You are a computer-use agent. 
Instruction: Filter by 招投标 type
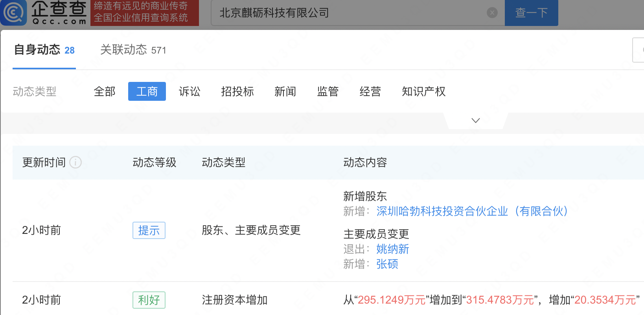pos(237,91)
